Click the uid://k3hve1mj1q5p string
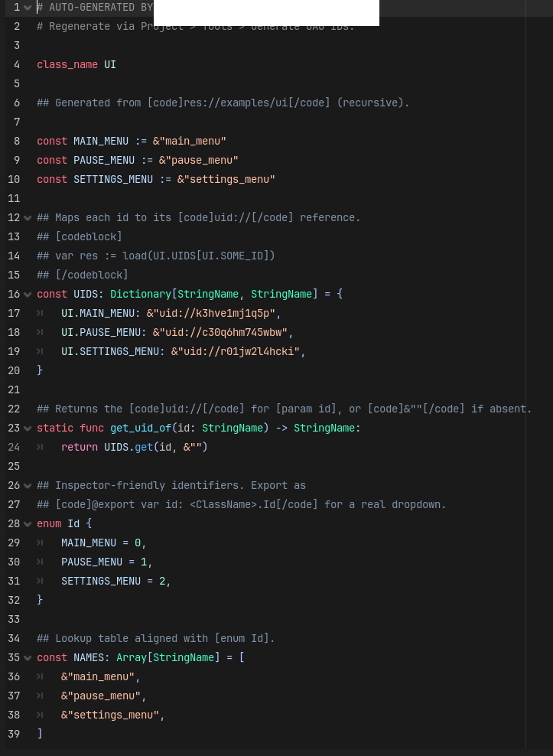 click(210, 314)
